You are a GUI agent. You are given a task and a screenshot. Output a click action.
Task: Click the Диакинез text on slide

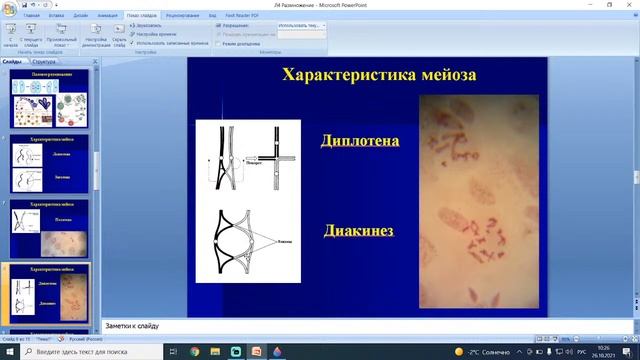tap(359, 231)
